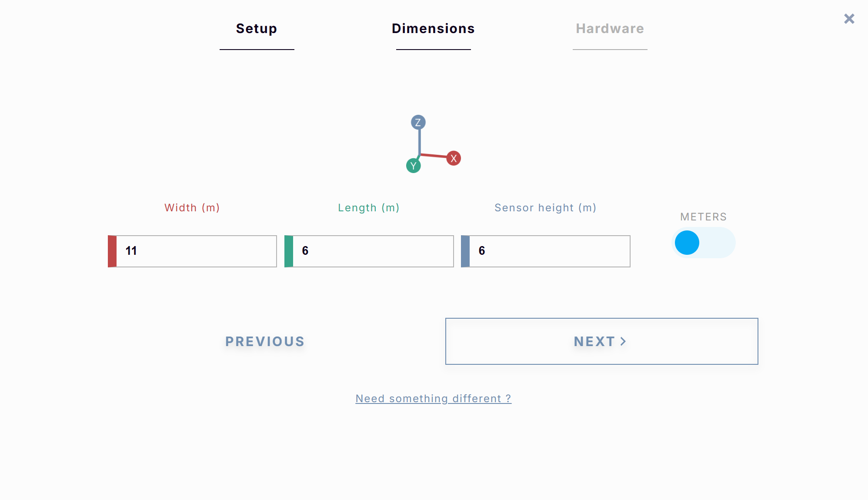Click the green Y axis marker
868x500 pixels.
pyautogui.click(x=413, y=166)
